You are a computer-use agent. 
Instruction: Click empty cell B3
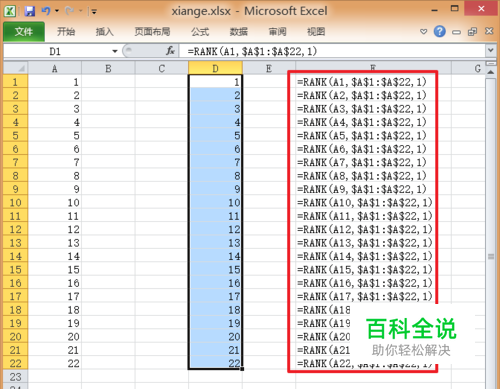pyautogui.click(x=108, y=109)
